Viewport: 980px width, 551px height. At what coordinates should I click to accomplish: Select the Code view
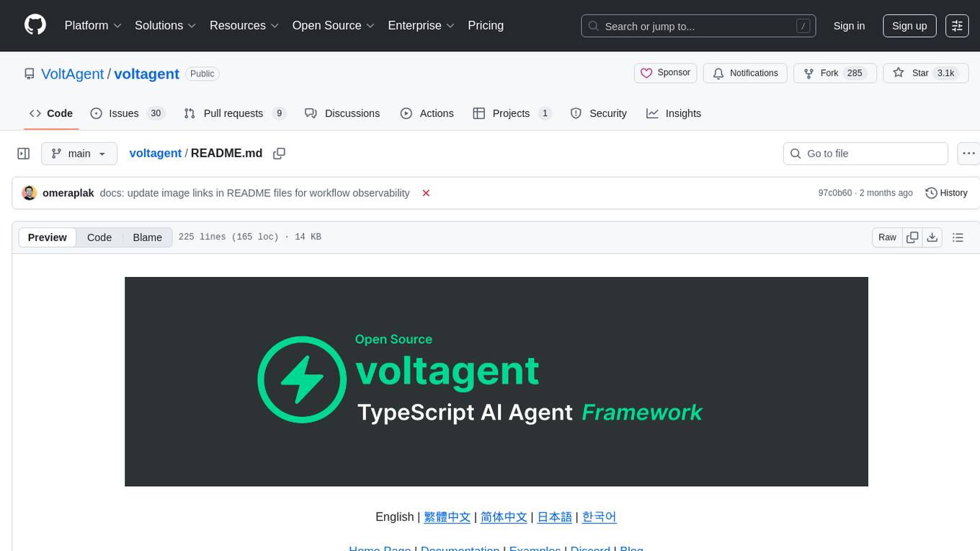99,237
